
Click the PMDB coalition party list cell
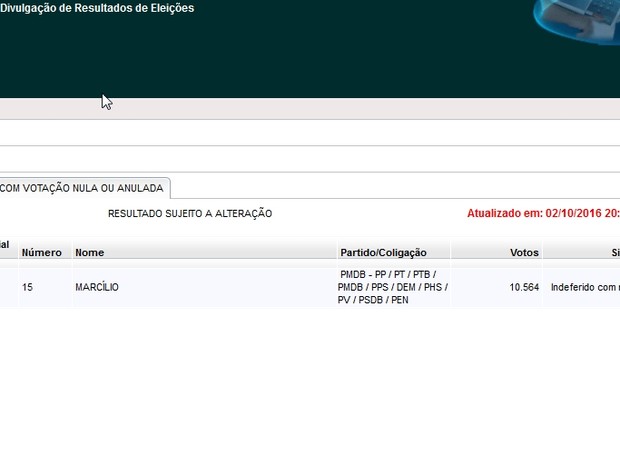point(393,287)
